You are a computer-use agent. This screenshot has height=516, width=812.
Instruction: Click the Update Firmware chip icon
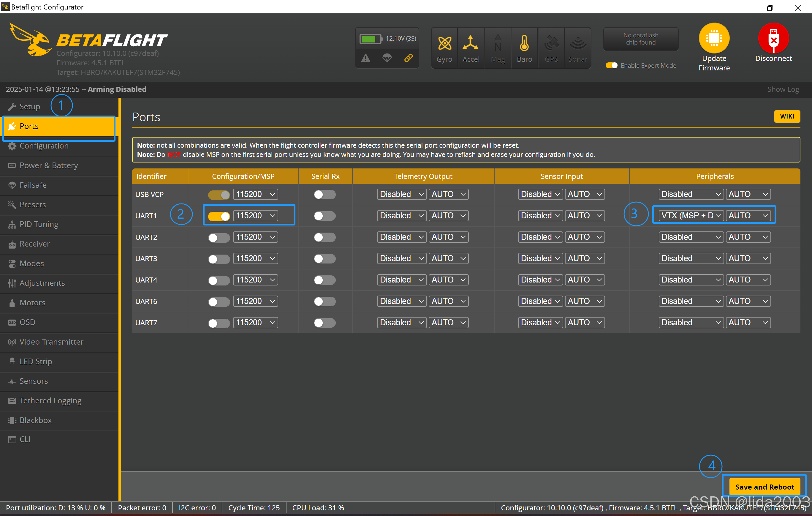714,38
